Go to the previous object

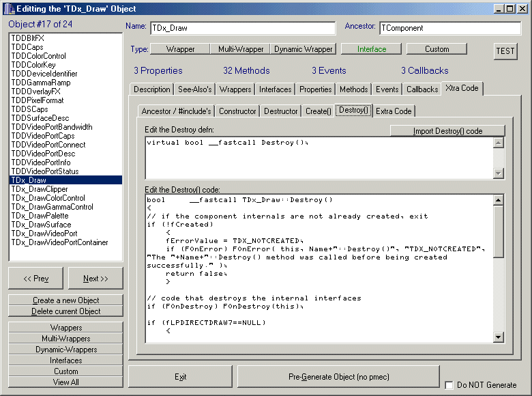click(36, 279)
